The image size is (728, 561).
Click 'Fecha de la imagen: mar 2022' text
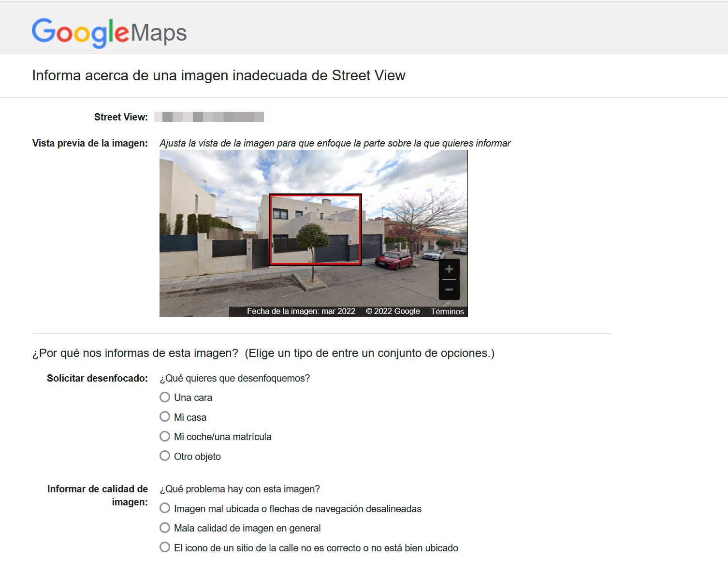(x=301, y=311)
